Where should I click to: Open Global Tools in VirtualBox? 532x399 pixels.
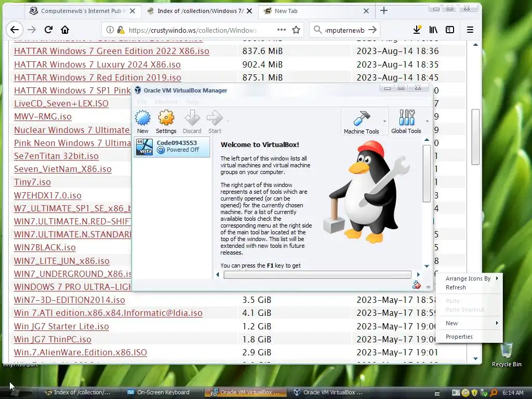pyautogui.click(x=406, y=122)
